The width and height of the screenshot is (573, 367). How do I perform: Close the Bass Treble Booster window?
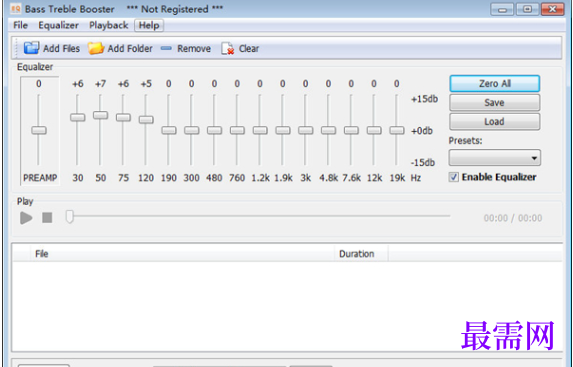(553, 9)
